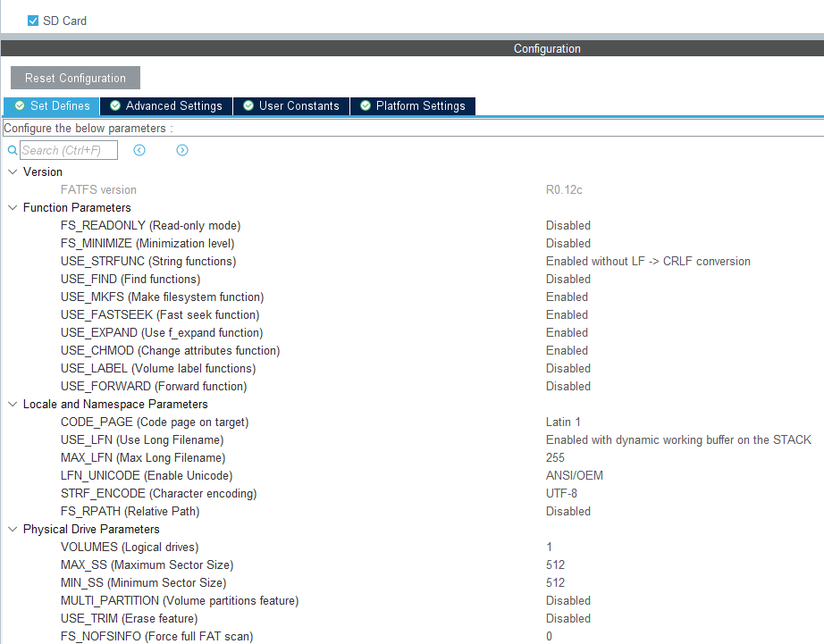Collapse the Physical Drive Parameters section
The image size is (824, 644).
pyautogui.click(x=11, y=529)
